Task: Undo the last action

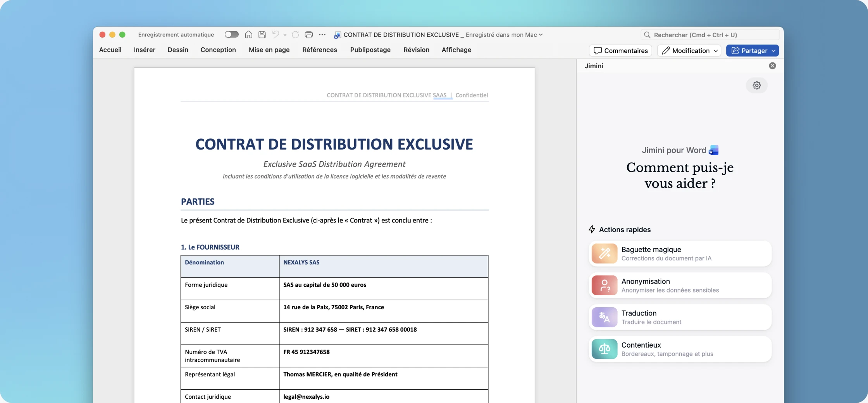Action: point(276,34)
